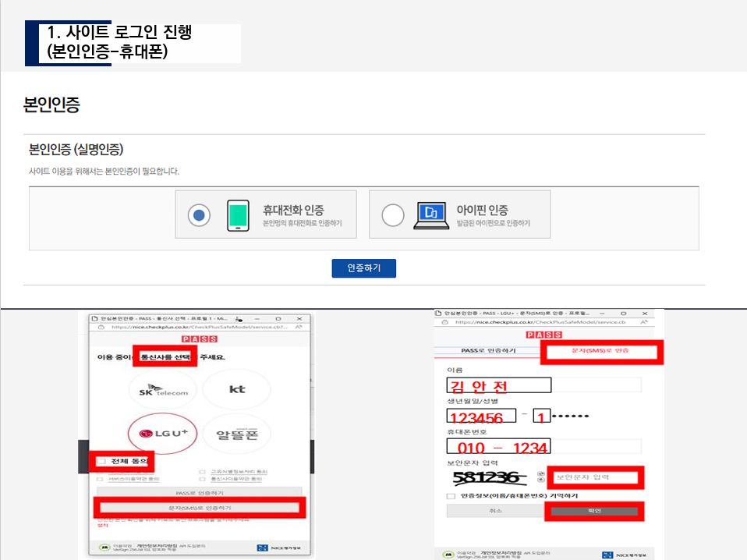Check the 전체 동의 checkbox
The image size is (747, 560).
[101, 462]
